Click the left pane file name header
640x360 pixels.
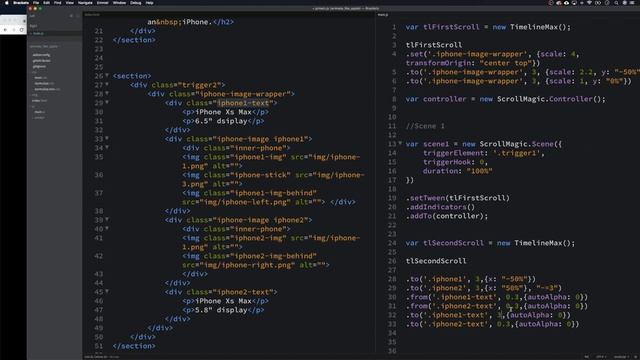[92, 15]
